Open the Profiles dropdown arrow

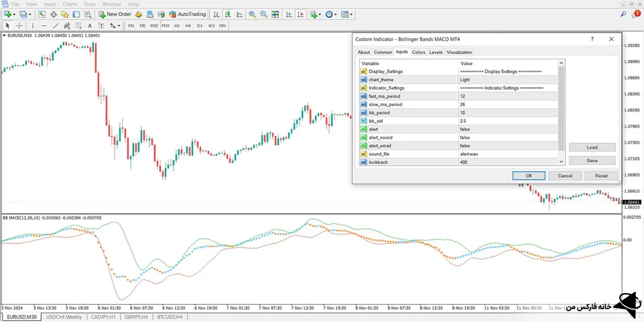click(x=30, y=14)
